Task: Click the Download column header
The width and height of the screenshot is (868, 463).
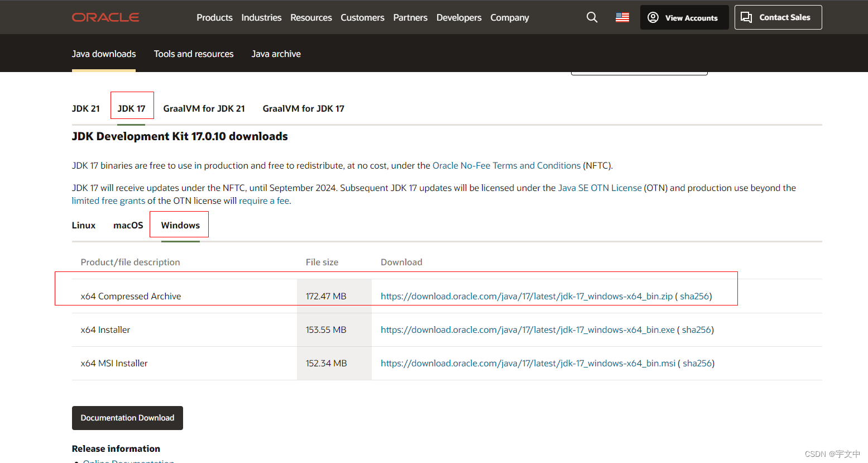Action: point(401,262)
